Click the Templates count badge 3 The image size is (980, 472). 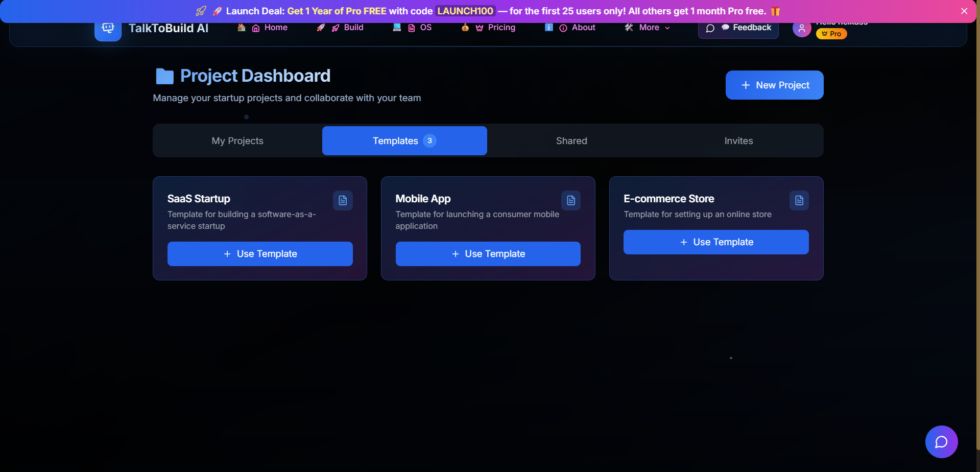click(x=429, y=141)
